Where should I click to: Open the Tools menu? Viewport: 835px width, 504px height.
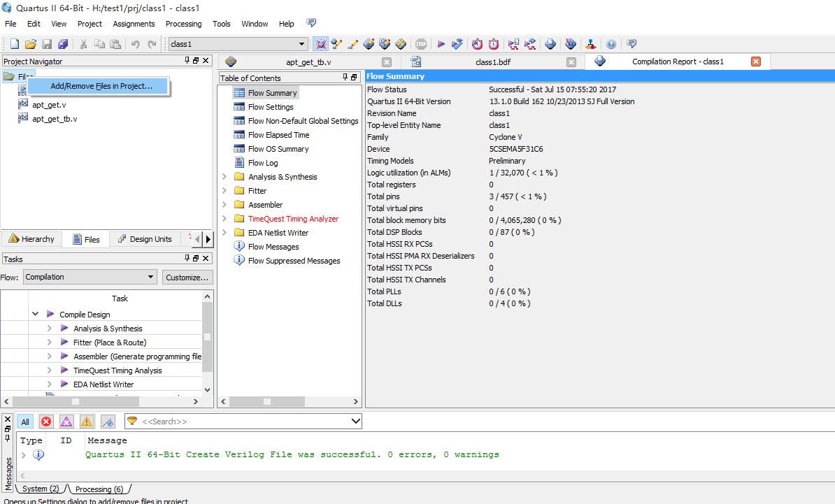(222, 24)
